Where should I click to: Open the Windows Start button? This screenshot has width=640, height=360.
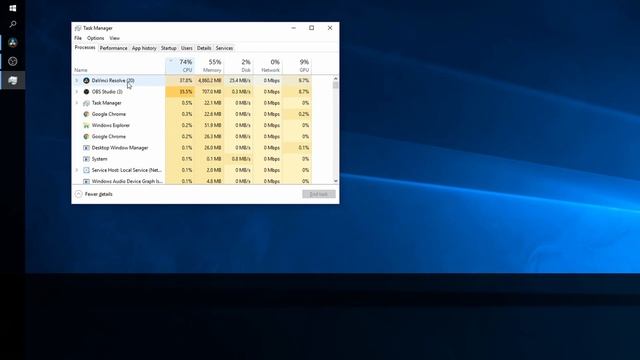pos(13,8)
